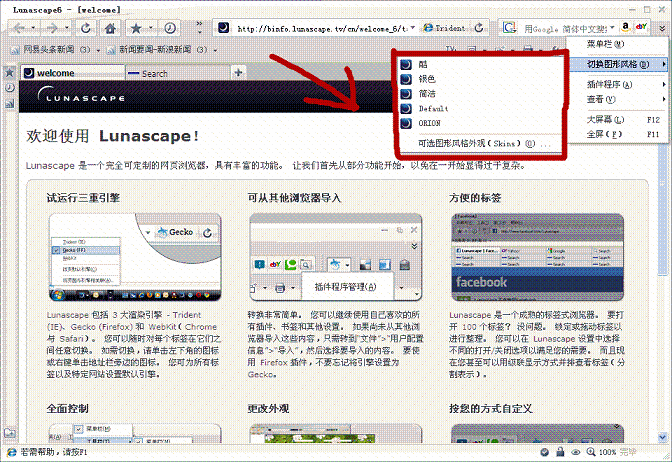672x462 pixels.
Task: Click the zoom magnifier in status bar
Action: point(591,452)
